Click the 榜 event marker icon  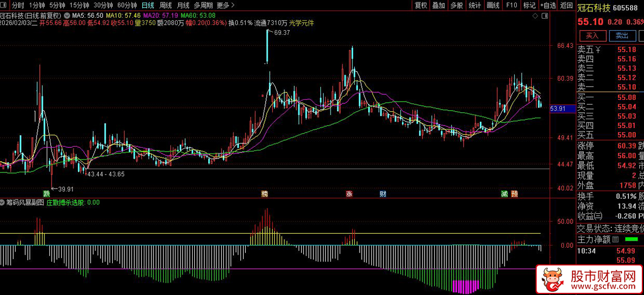pyautogui.click(x=264, y=193)
